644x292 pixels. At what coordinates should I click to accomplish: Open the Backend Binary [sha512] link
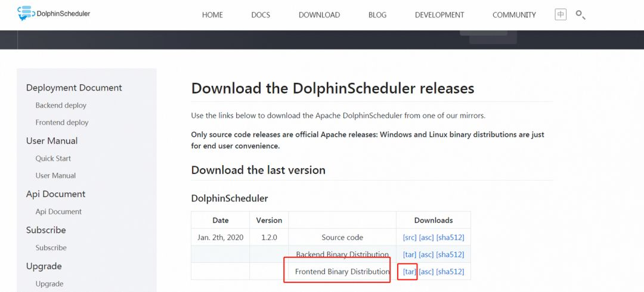(450, 254)
